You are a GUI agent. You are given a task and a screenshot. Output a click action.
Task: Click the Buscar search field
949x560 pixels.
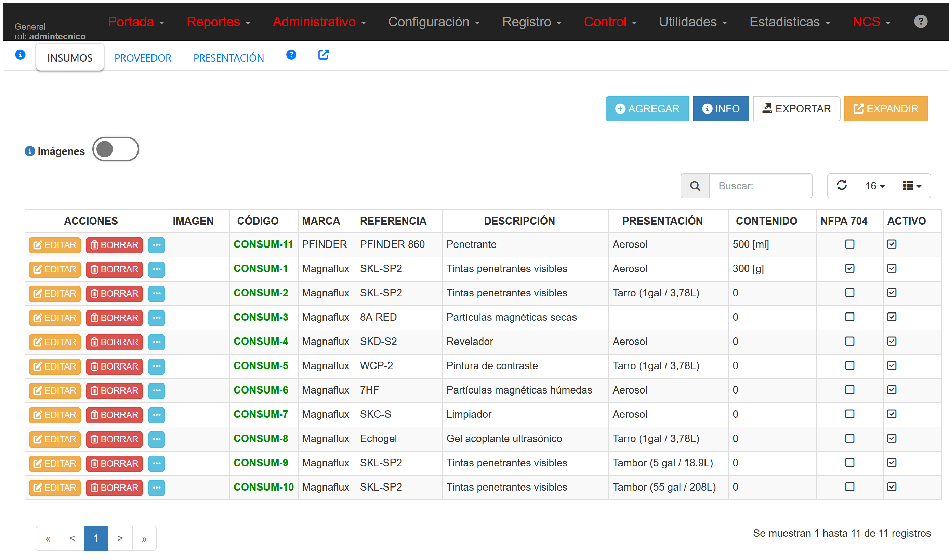(760, 186)
